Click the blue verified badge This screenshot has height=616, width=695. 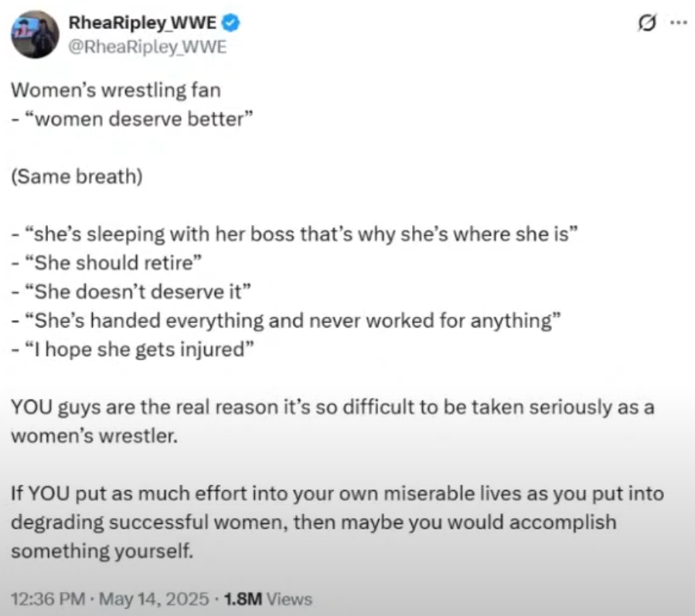[230, 23]
